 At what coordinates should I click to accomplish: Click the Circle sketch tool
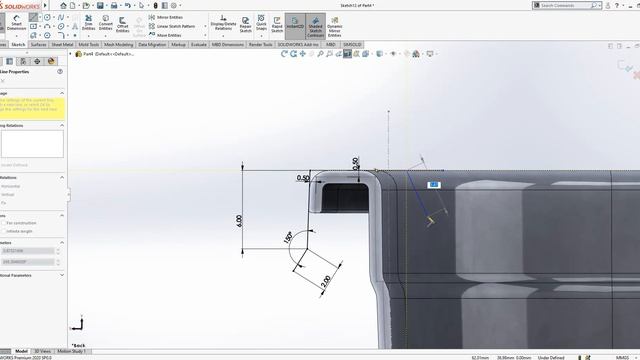(x=47, y=17)
